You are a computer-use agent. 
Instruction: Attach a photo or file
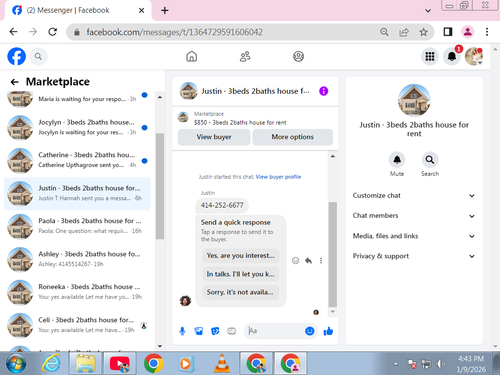coord(199,331)
